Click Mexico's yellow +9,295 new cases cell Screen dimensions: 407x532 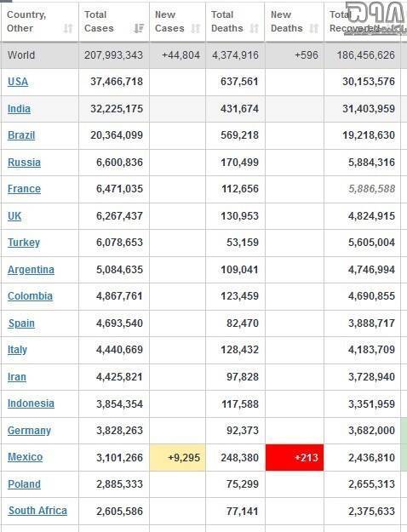[178, 457]
